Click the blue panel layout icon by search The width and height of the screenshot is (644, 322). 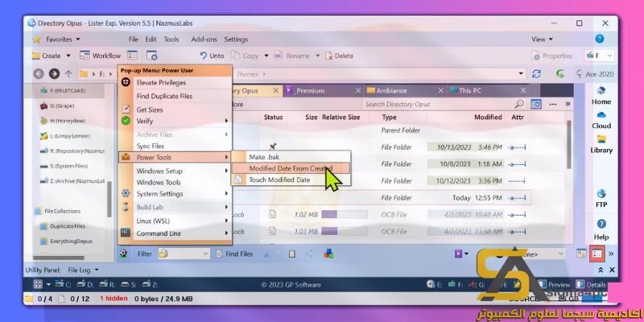pos(535,105)
